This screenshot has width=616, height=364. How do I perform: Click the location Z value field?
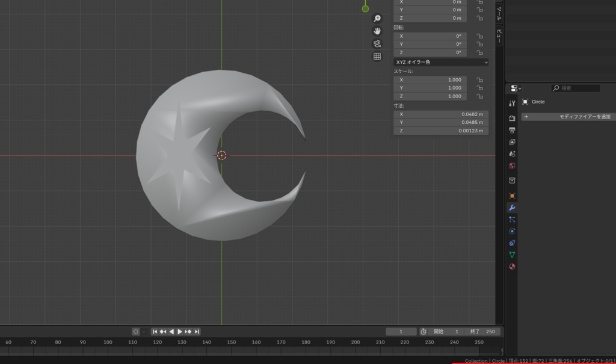click(430, 18)
